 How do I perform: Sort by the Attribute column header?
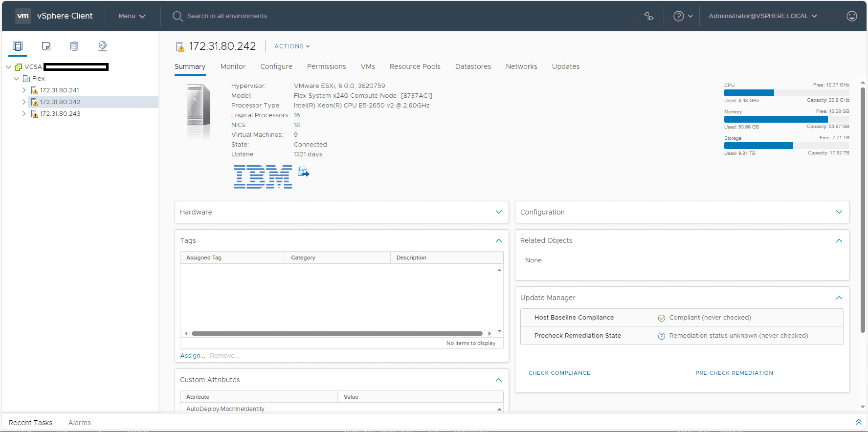pos(259,397)
